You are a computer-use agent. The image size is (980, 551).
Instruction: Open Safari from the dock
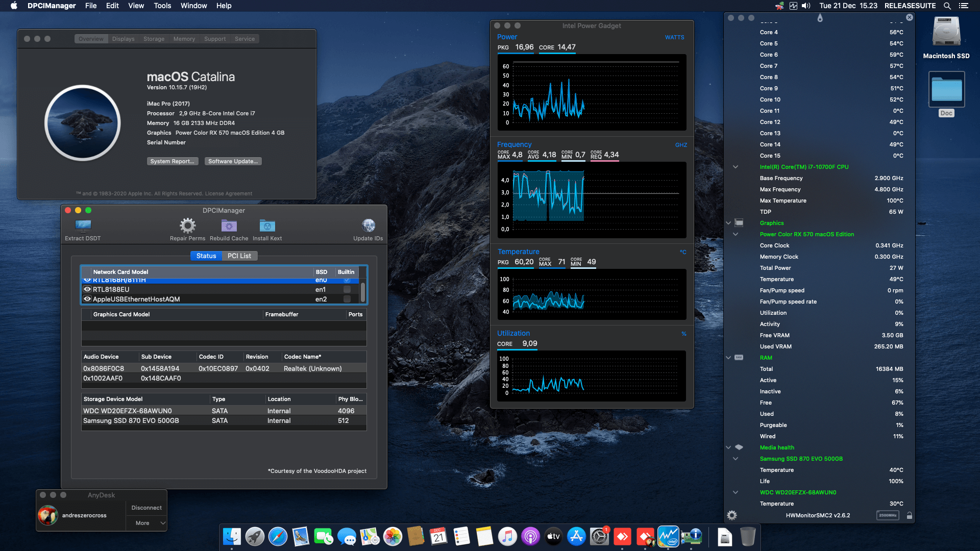pyautogui.click(x=278, y=537)
